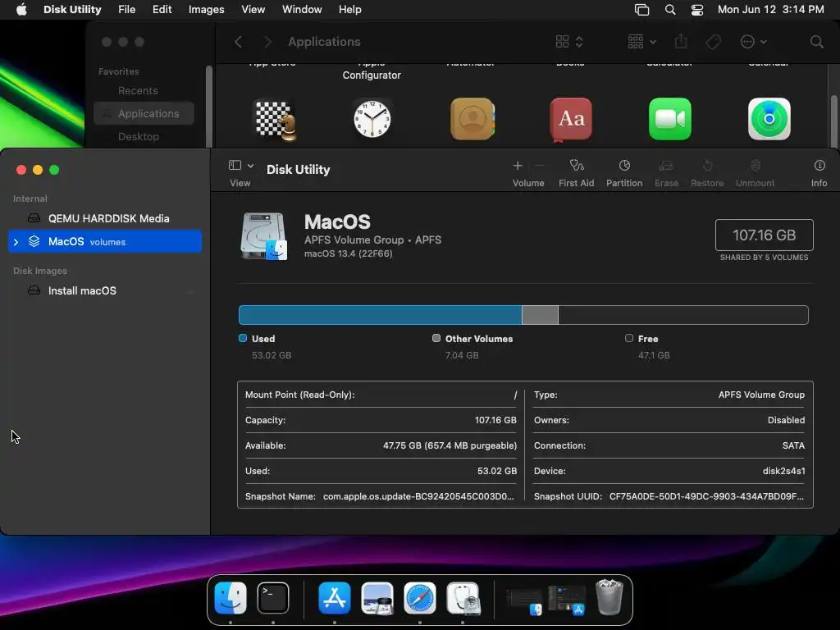
Task: Open the View menu in menu bar
Action: click(x=253, y=10)
